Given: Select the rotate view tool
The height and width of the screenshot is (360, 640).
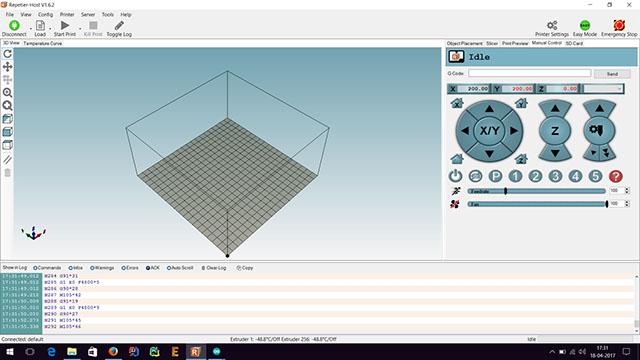Looking at the screenshot, I should coord(7,54).
